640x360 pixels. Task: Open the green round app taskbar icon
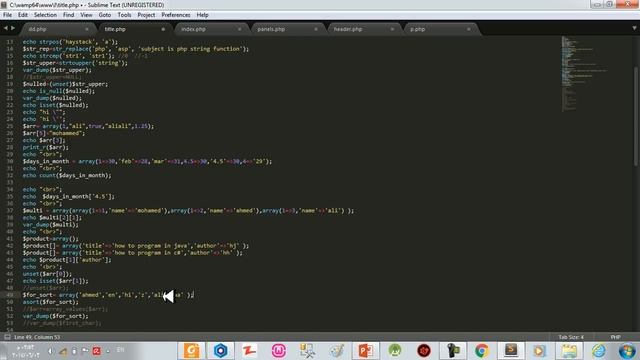click(395, 351)
